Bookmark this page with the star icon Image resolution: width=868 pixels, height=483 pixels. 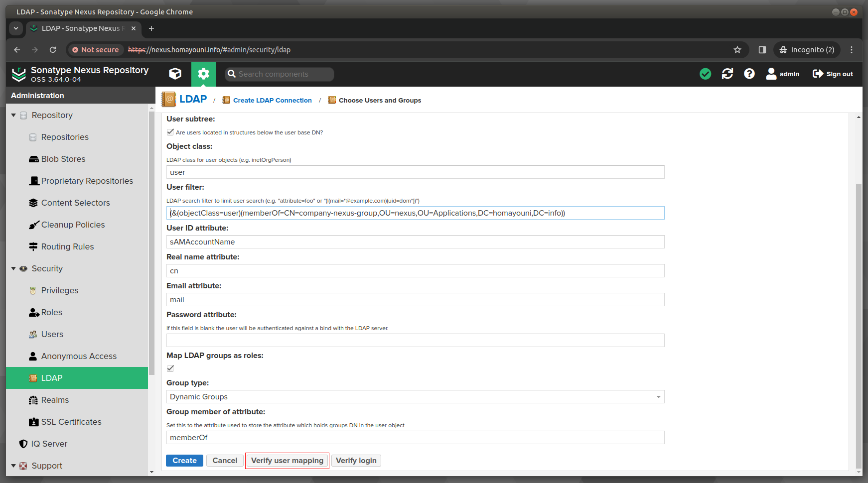click(x=737, y=50)
